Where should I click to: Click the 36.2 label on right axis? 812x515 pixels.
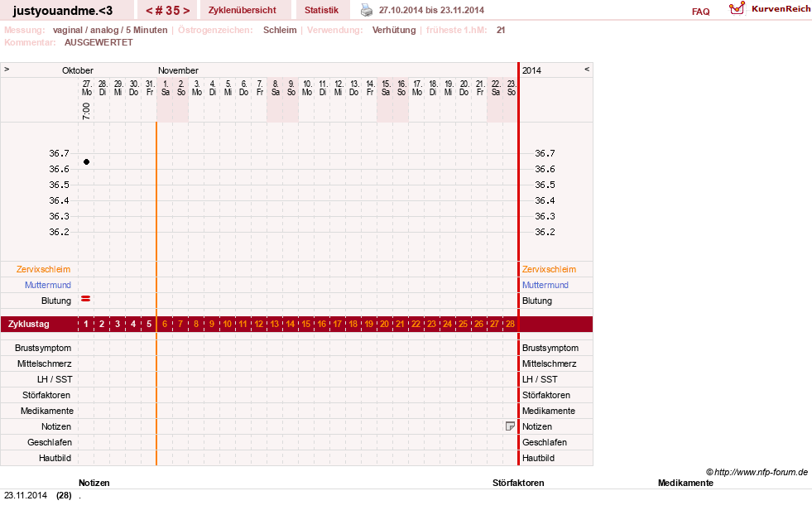[x=545, y=232]
